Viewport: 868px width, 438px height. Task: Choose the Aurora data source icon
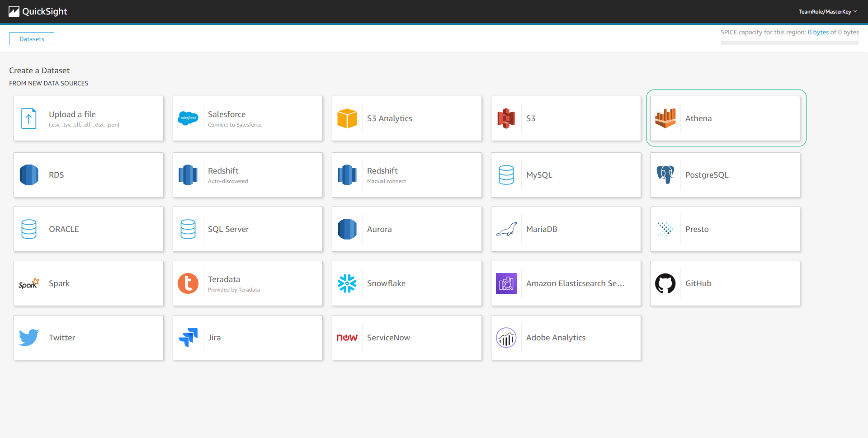click(347, 229)
